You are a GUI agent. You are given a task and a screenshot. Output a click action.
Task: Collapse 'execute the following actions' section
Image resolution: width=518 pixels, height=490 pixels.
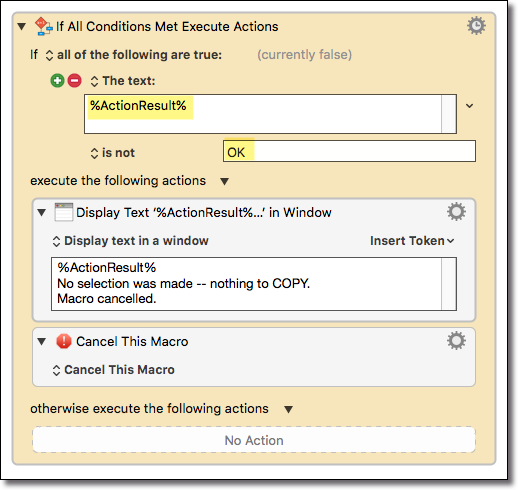225,181
